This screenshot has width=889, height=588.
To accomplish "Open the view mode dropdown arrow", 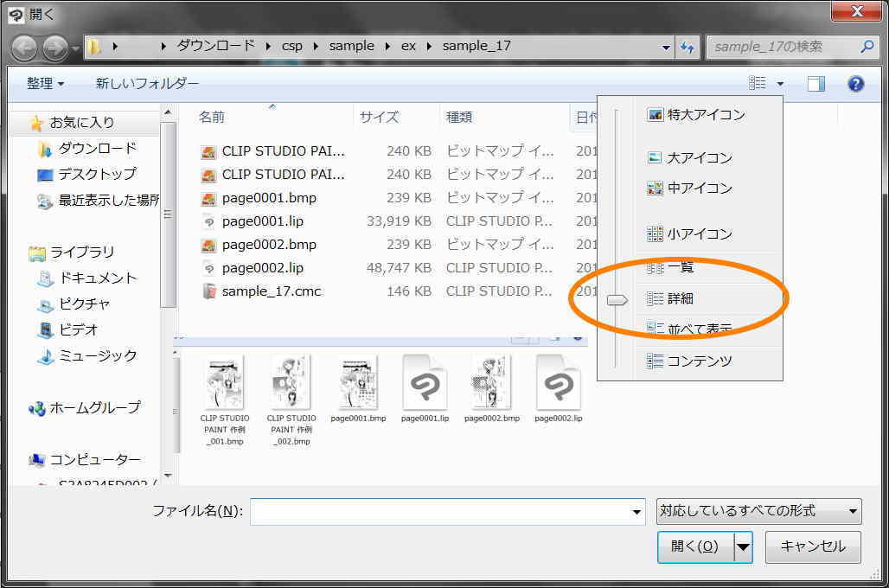I will [x=780, y=84].
